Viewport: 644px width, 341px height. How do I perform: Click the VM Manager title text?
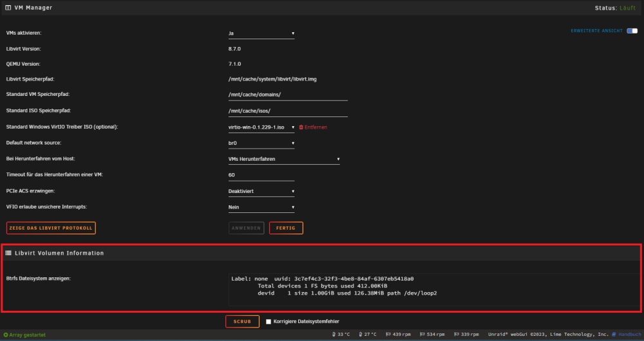point(33,8)
